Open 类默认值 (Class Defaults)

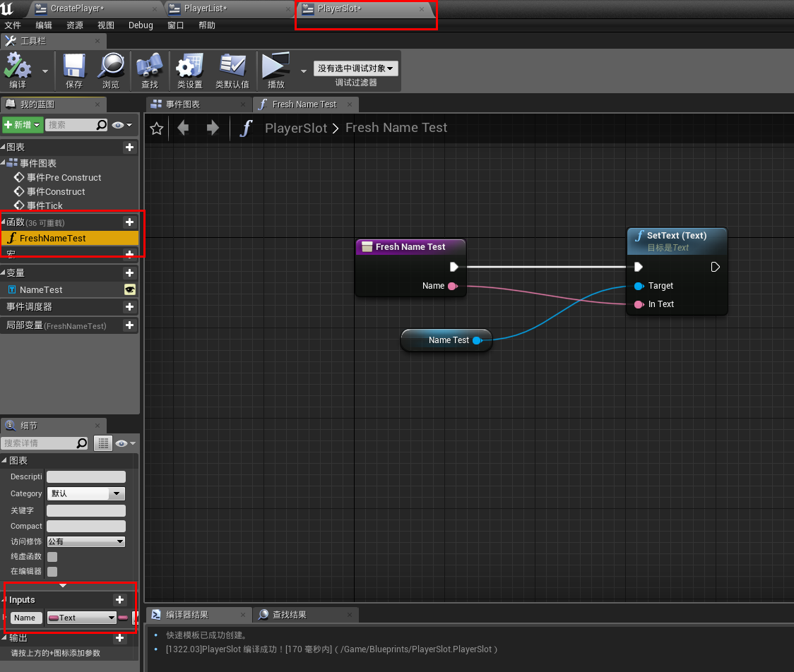[231, 69]
